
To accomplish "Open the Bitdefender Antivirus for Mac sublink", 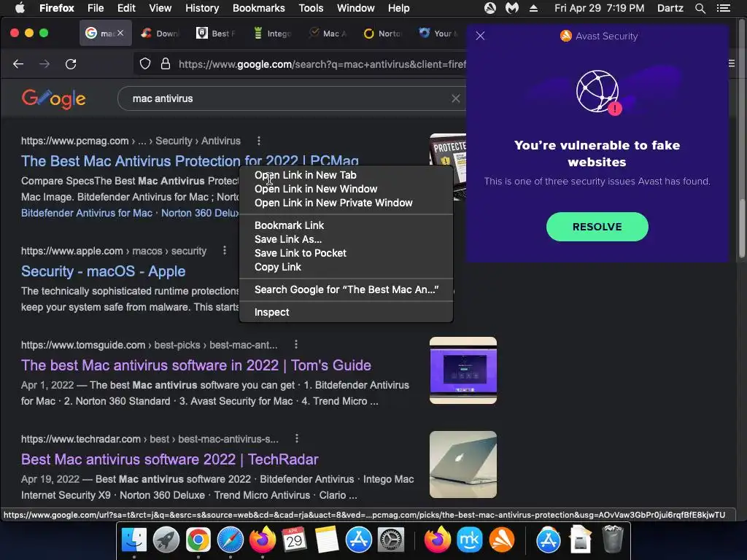I will (x=87, y=213).
